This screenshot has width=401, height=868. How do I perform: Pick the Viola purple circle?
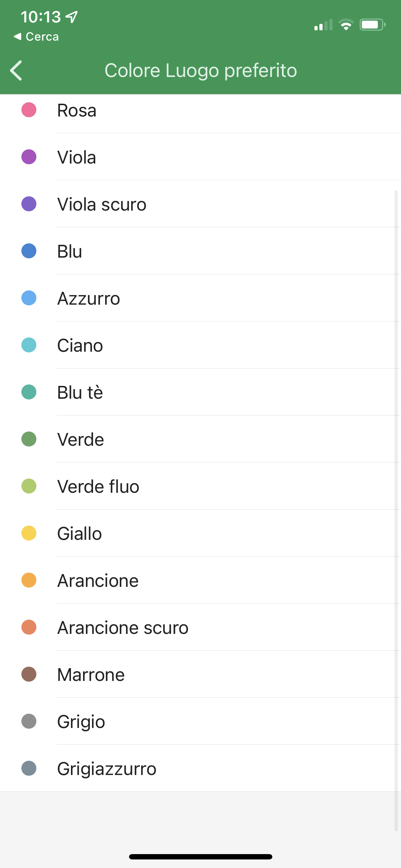29,157
